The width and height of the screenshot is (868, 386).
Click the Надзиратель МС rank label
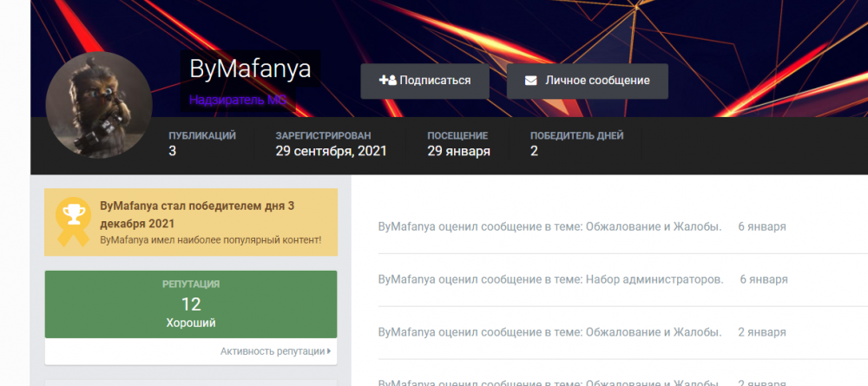[x=238, y=100]
